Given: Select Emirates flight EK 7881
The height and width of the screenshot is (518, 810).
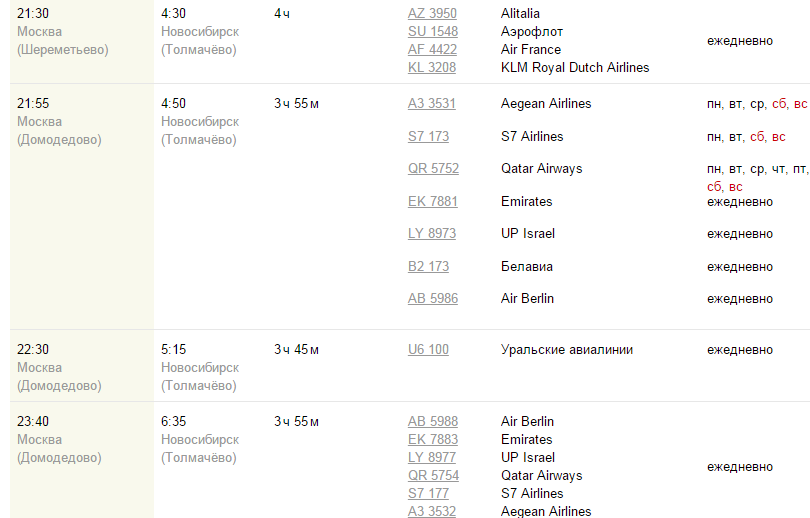Looking at the screenshot, I should click(x=432, y=202).
